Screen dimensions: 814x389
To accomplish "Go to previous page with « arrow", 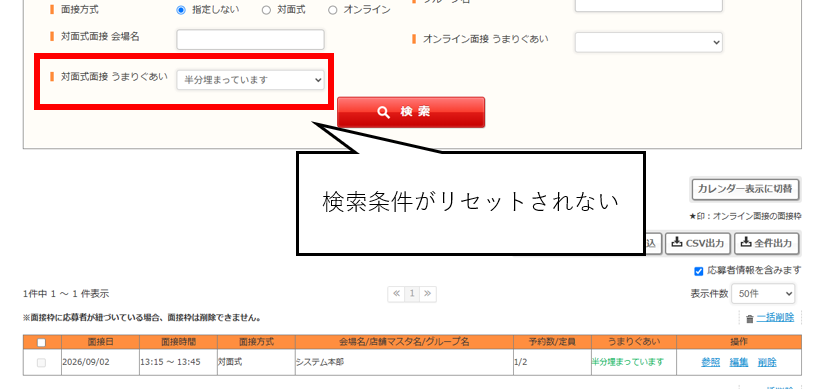I will click(396, 293).
